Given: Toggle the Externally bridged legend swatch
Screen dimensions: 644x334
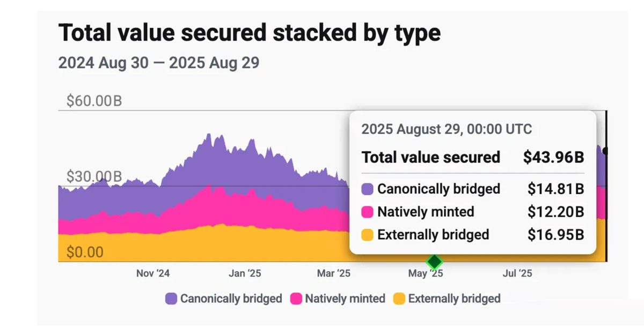Looking at the screenshot, I should pos(400,299).
